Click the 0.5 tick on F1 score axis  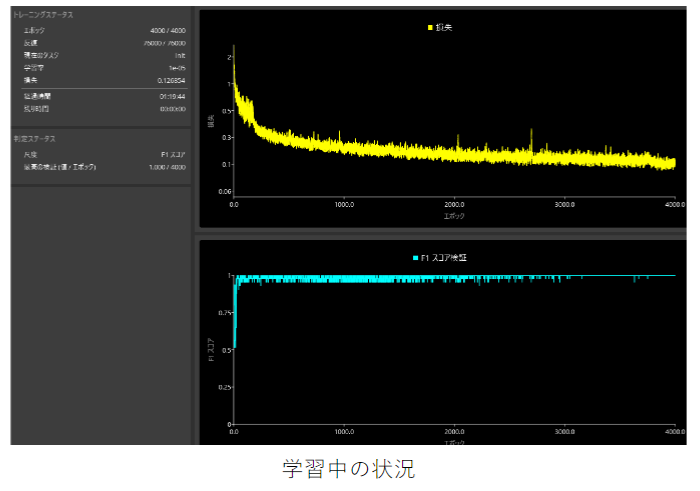tap(226, 348)
